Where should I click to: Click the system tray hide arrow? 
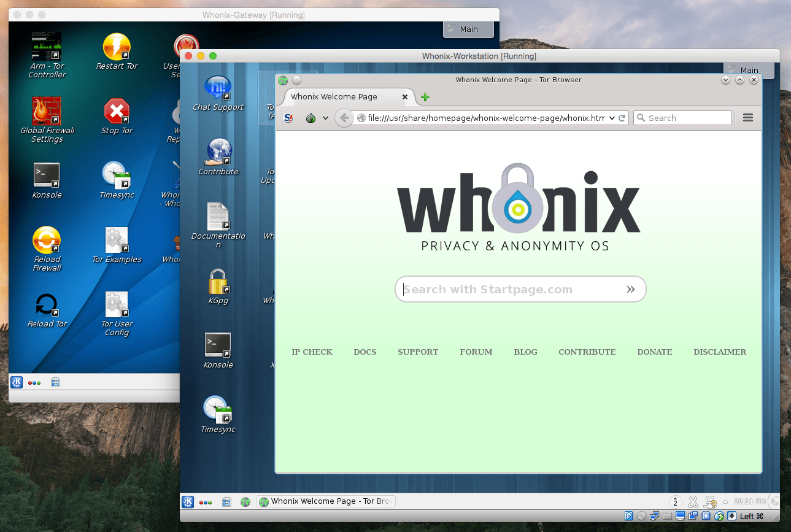[725, 501]
